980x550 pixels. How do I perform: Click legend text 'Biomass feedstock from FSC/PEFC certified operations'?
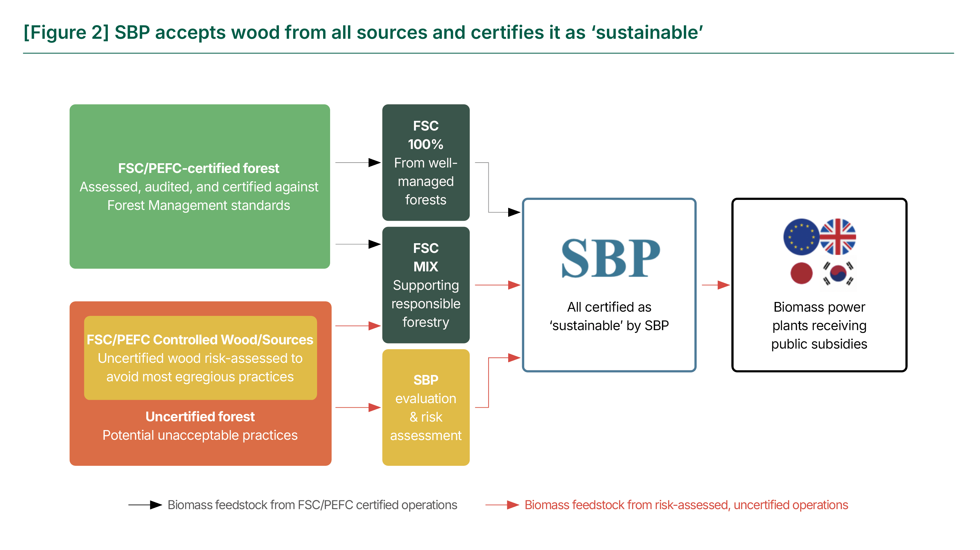pos(312,505)
